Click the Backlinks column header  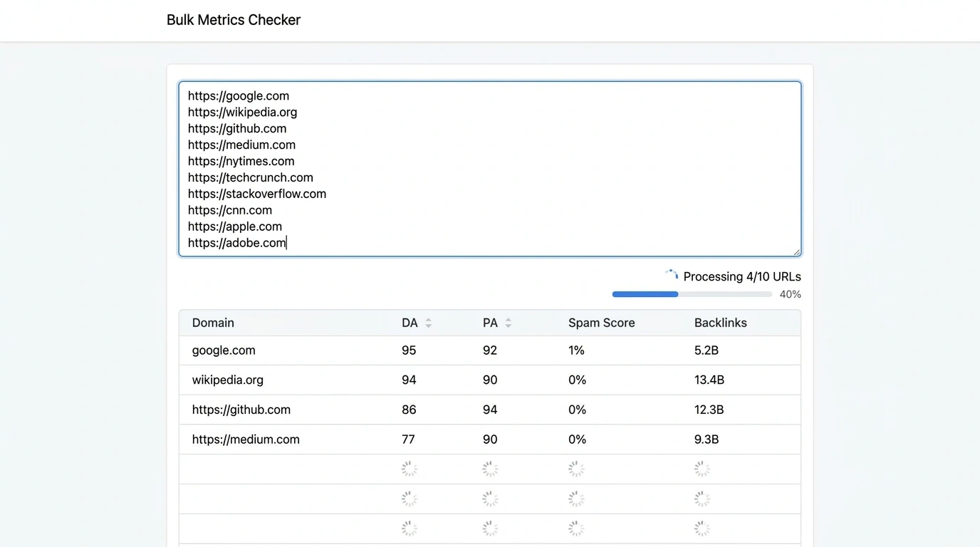pos(720,323)
